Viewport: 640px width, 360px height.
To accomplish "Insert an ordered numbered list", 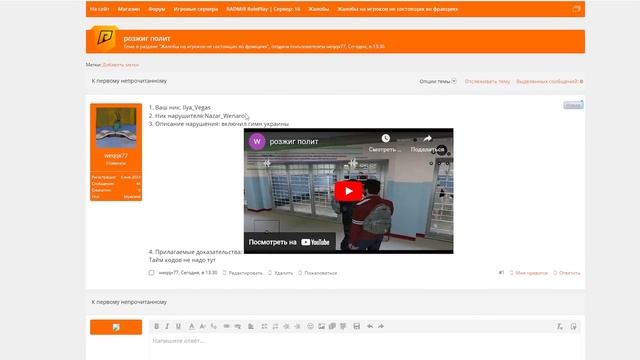I will (275, 326).
